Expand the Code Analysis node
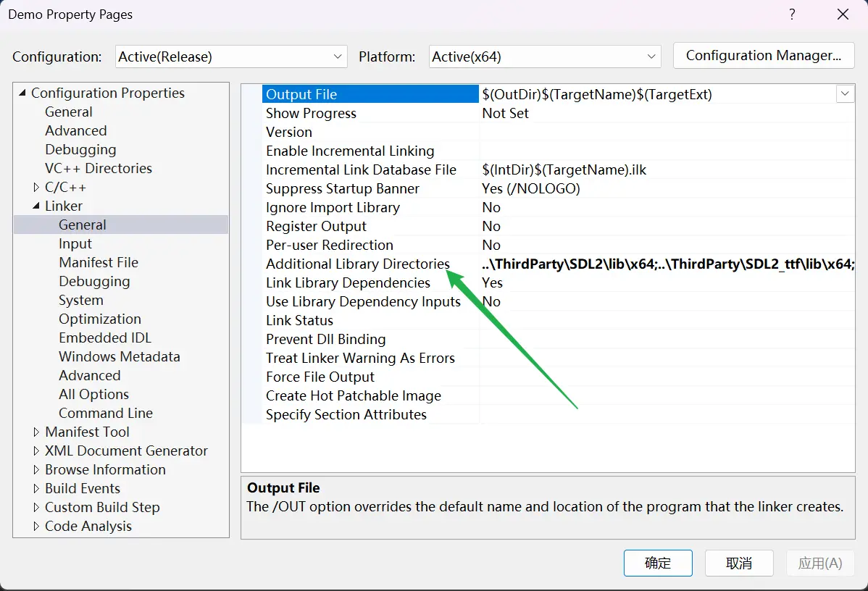The width and height of the screenshot is (868, 591). [x=36, y=526]
